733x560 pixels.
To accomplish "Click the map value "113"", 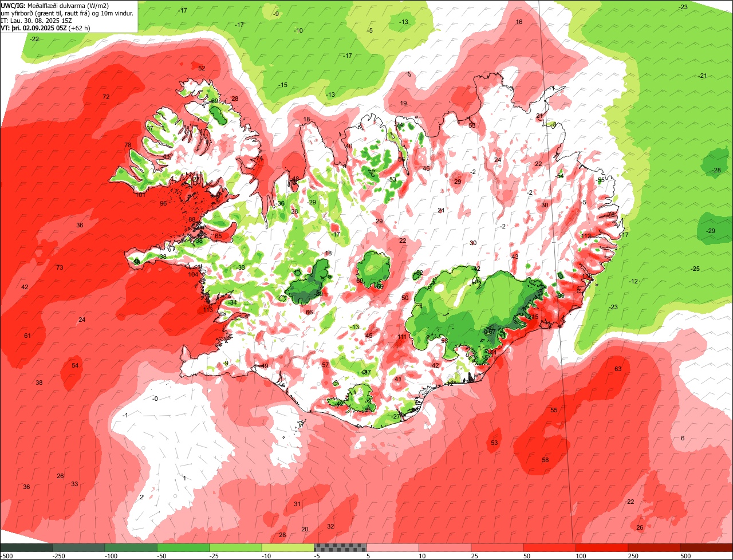I will tap(207, 310).
